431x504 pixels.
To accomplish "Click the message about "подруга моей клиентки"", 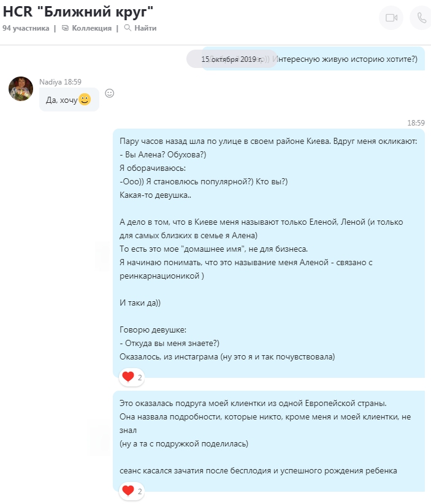I will pyautogui.click(x=269, y=441).
